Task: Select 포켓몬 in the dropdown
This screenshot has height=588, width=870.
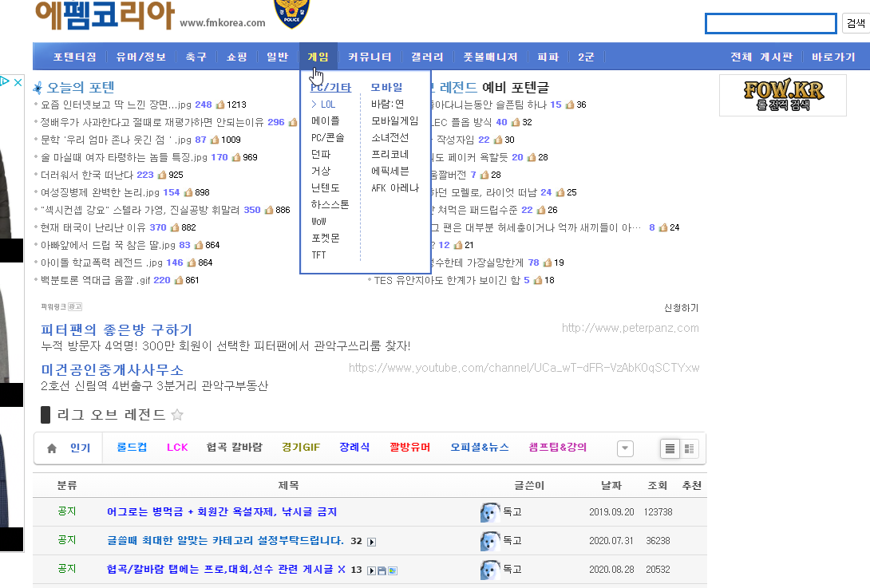Action: pyautogui.click(x=325, y=238)
